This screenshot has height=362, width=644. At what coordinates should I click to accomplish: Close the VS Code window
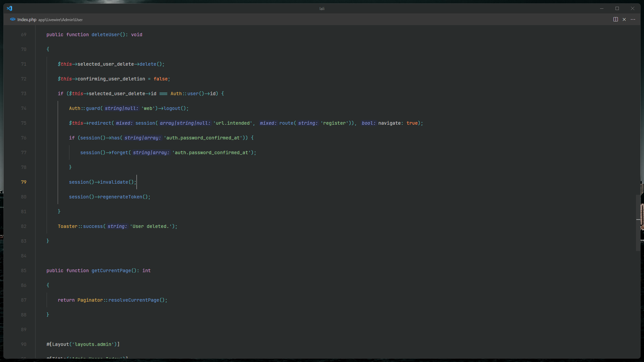pos(633,8)
